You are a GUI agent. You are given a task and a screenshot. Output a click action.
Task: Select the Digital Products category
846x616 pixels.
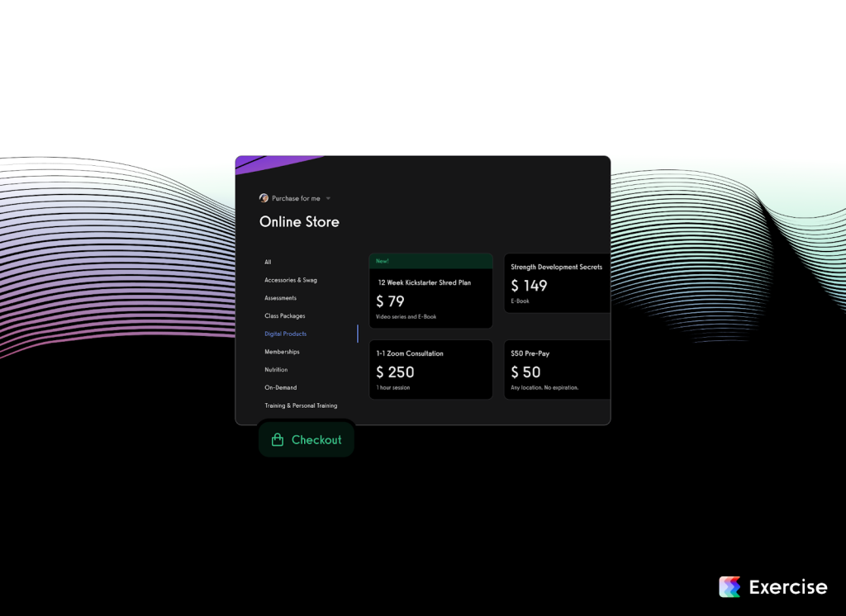click(x=286, y=334)
